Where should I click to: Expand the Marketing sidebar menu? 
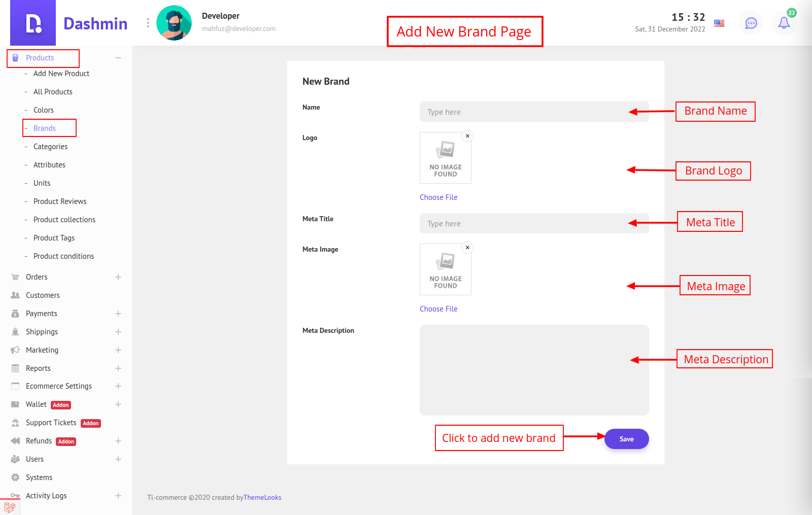[118, 350]
